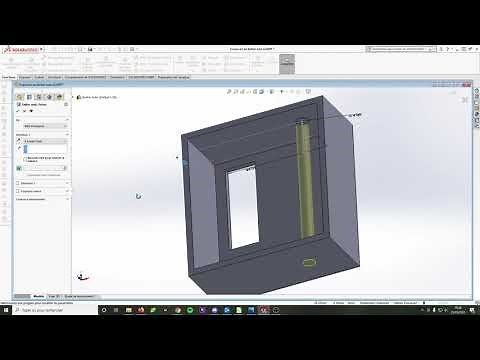Click the Zoom to Fit icon

[229, 92]
